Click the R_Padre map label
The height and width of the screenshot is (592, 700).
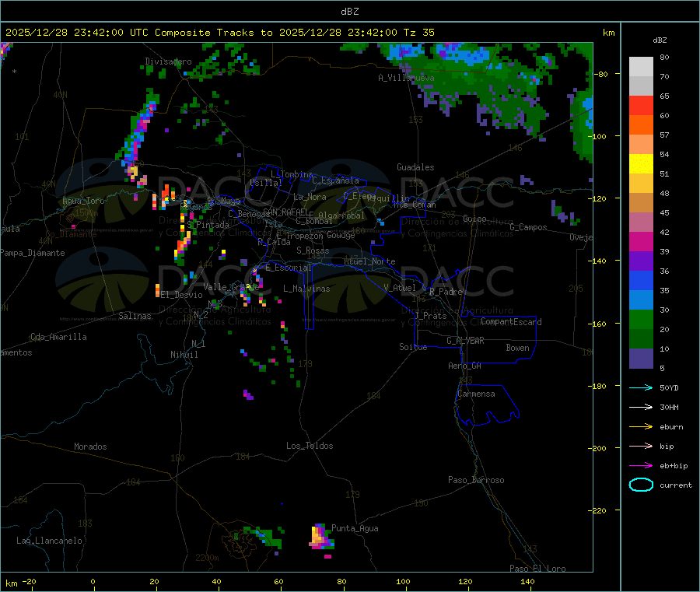click(446, 292)
